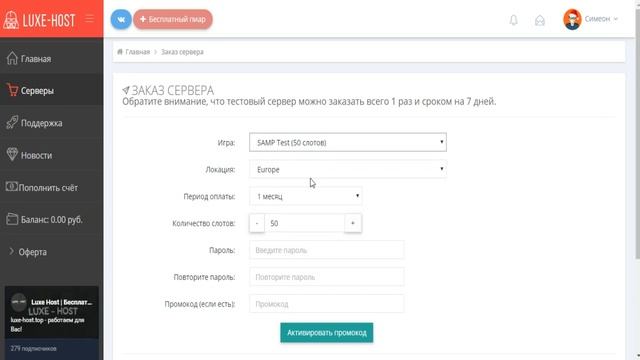Open the Игра dropdown SAMP Test
The width and height of the screenshot is (640, 360).
pos(348,142)
